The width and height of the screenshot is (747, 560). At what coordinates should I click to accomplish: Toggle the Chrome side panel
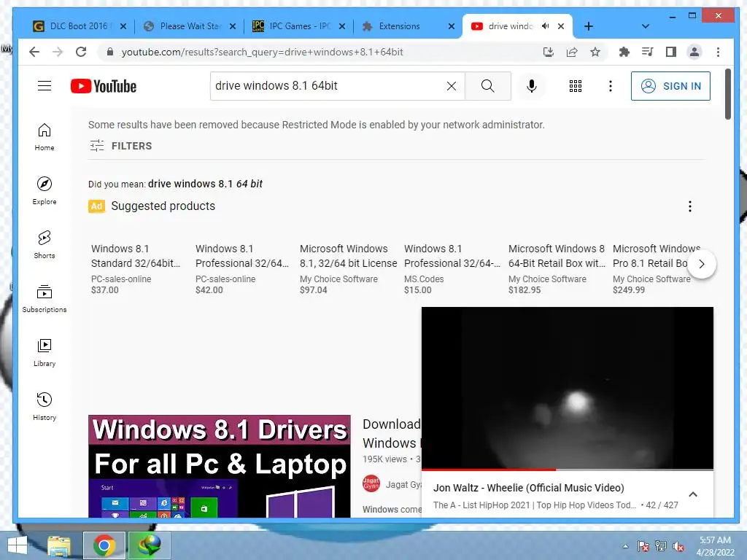point(671,52)
